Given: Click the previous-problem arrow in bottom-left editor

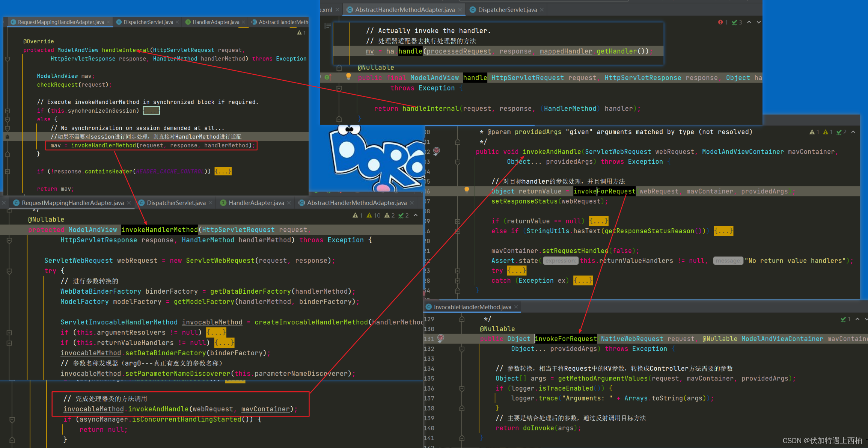Looking at the screenshot, I should coord(416,215).
